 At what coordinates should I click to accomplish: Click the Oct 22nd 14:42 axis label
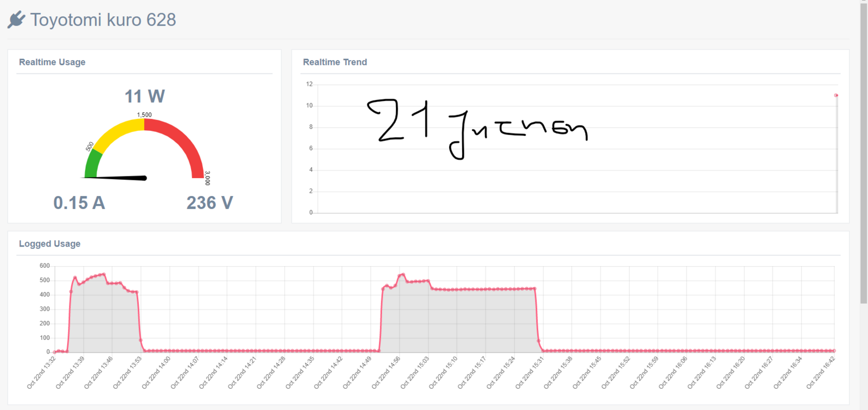point(328,373)
